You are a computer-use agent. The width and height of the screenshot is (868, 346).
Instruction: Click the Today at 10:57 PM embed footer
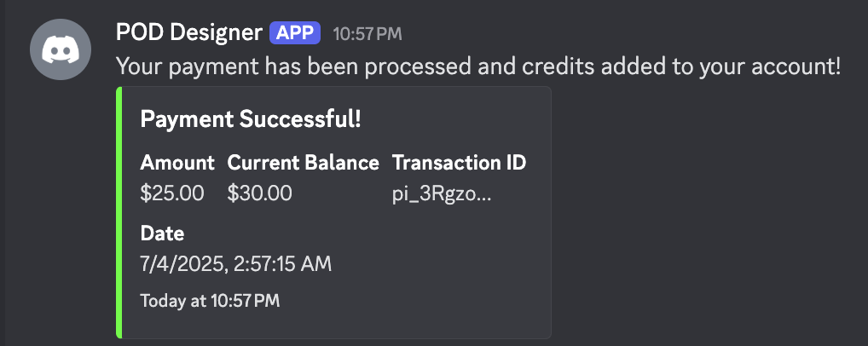210,300
